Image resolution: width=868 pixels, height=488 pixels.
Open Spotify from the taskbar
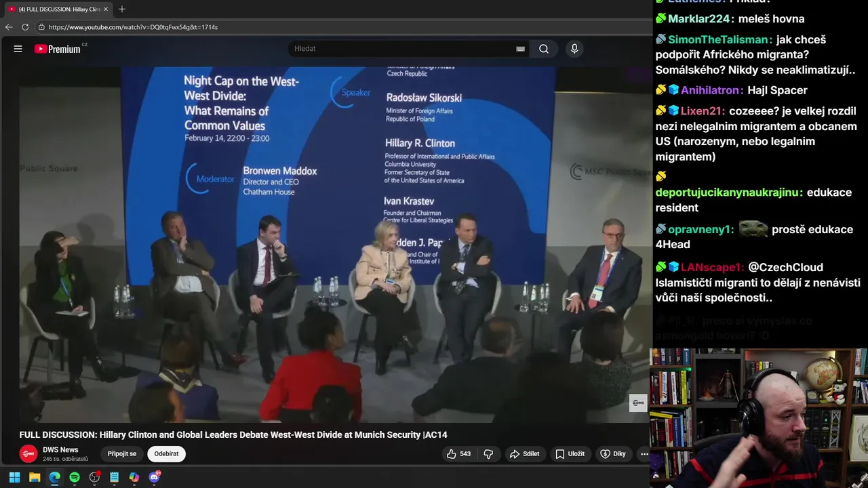point(75,477)
